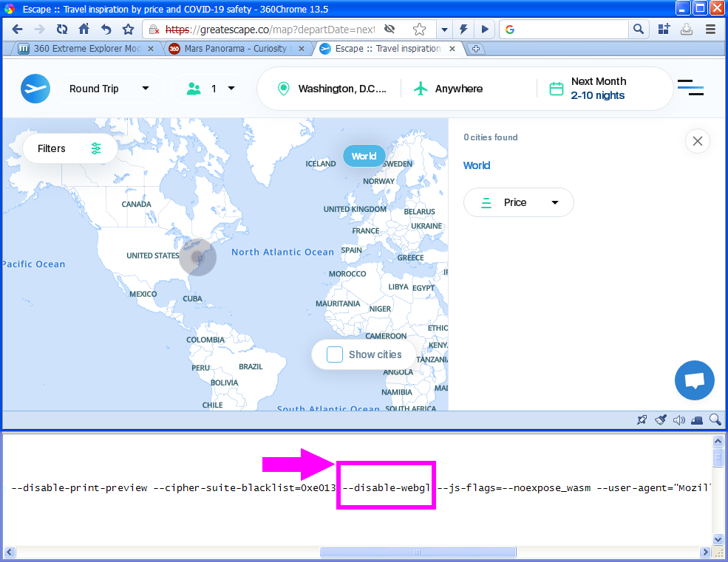Bookmark this page with the address bar star
Viewport: 728px width, 562px height.
pyautogui.click(x=419, y=30)
